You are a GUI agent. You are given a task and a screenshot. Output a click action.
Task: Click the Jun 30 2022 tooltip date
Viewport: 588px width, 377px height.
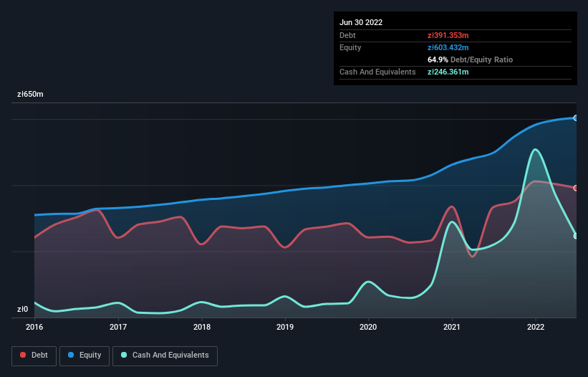[x=361, y=22]
